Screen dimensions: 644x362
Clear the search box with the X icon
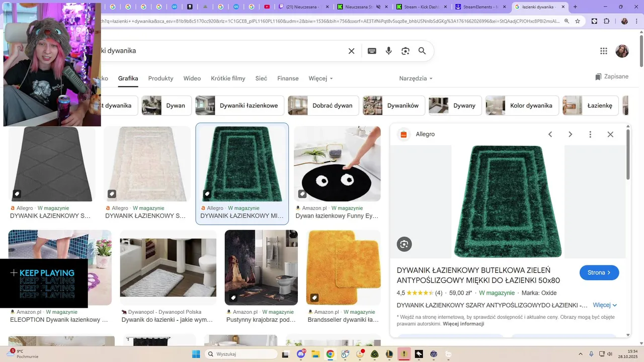pos(352,51)
